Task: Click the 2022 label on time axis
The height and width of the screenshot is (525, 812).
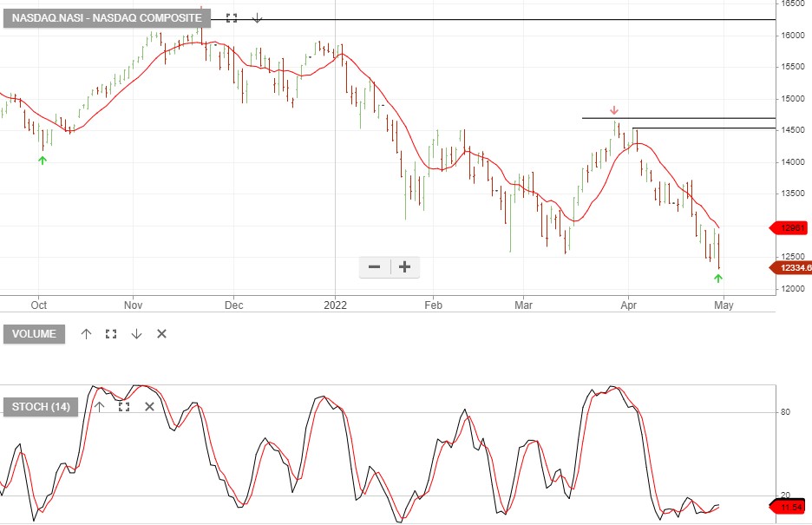Action: click(x=335, y=305)
